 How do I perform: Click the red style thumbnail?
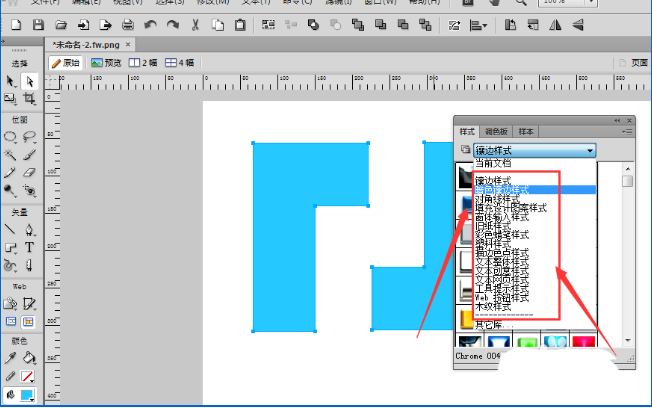coord(583,342)
